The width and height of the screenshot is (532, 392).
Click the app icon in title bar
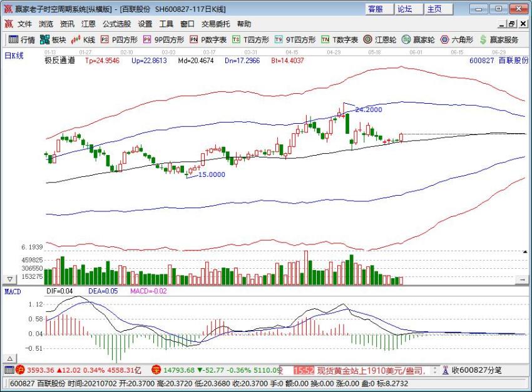click(8, 9)
